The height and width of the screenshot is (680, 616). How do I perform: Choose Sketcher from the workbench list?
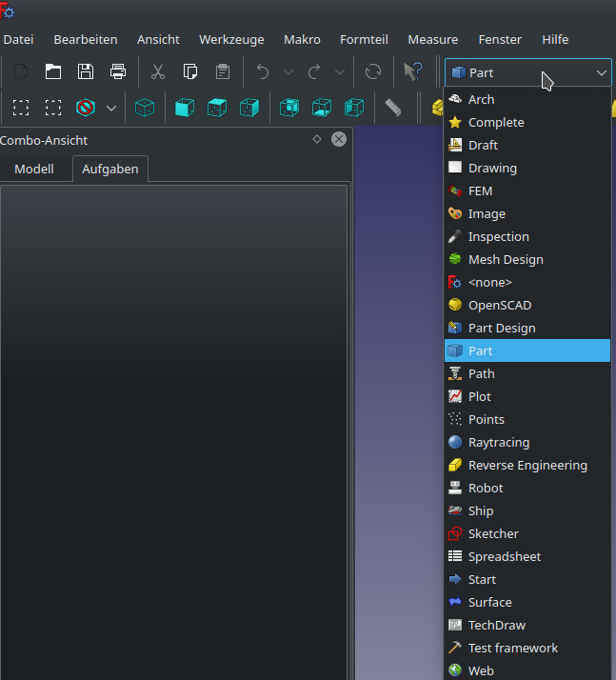coord(493,533)
